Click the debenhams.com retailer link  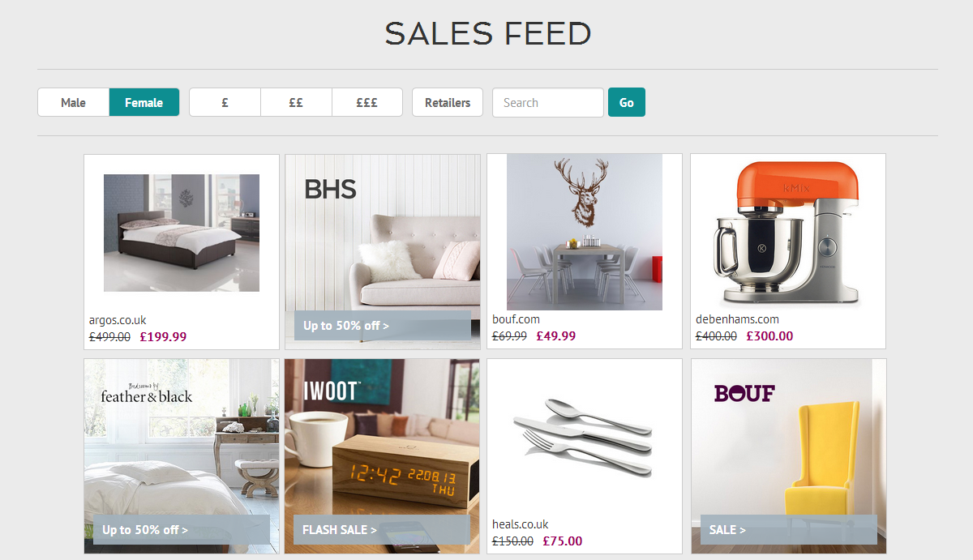(x=737, y=319)
